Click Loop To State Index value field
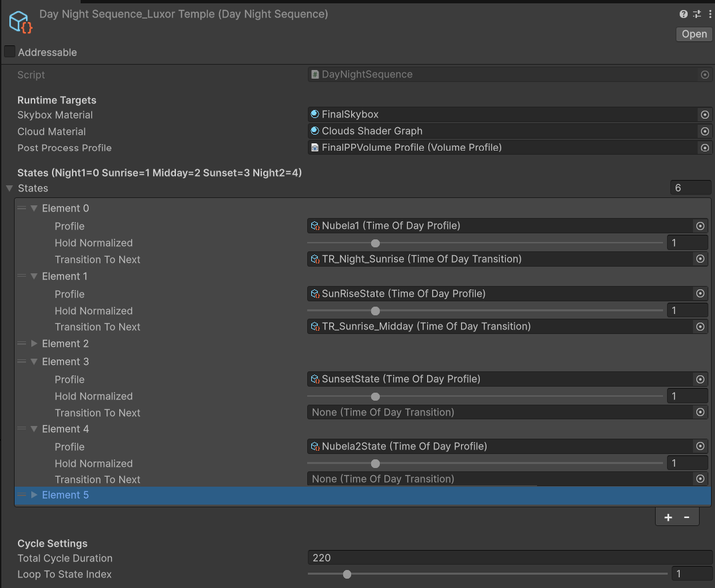 (x=691, y=574)
